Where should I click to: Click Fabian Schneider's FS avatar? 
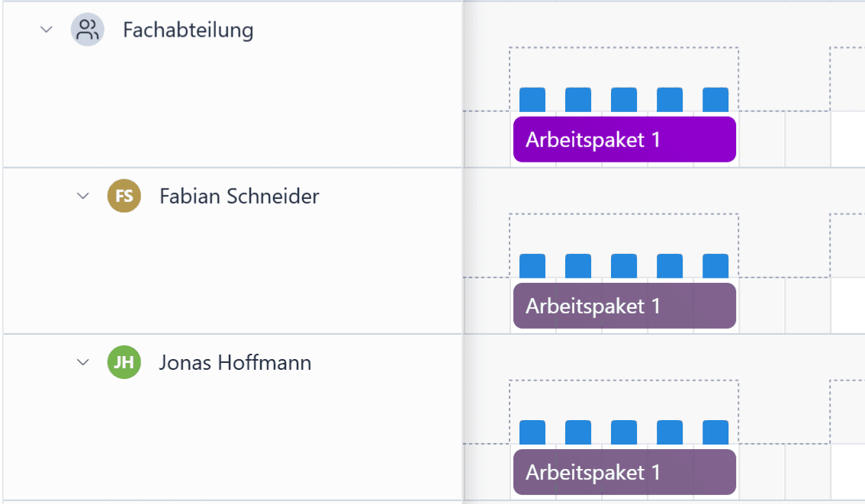pyautogui.click(x=124, y=196)
